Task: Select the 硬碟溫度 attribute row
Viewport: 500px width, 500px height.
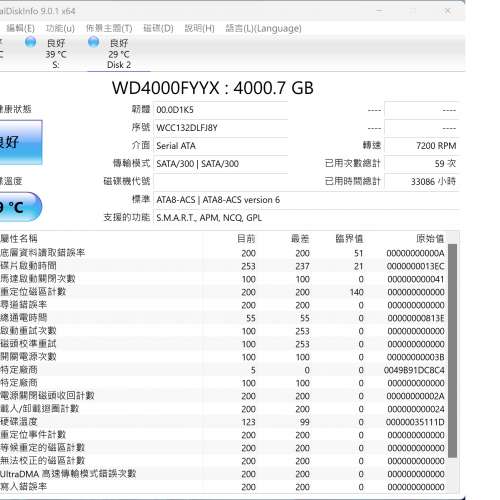Action: (x=223, y=422)
